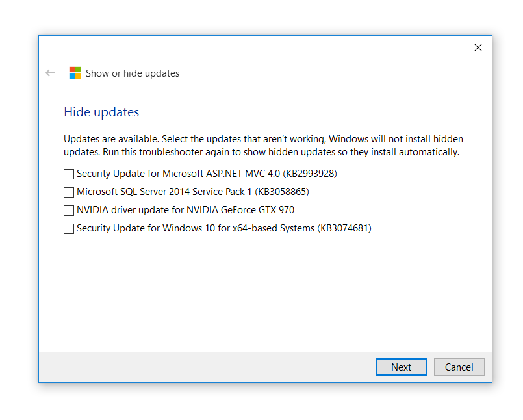Viewport: 523px width, 420px height.
Task: Click the Hide updates heading
Action: pyautogui.click(x=101, y=112)
